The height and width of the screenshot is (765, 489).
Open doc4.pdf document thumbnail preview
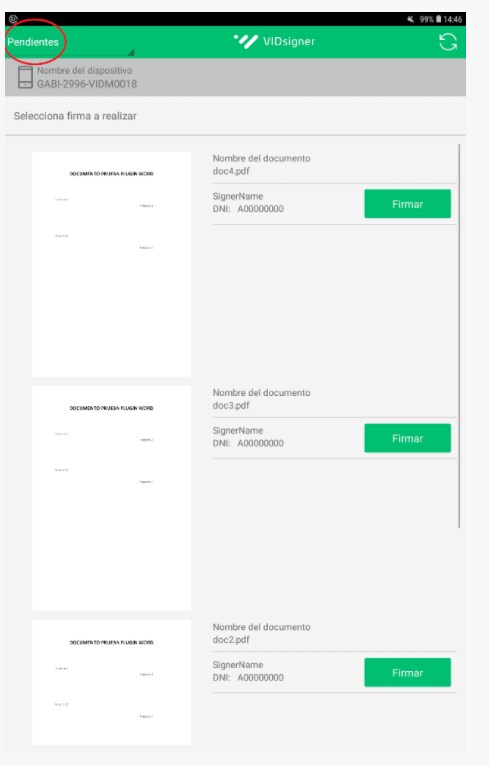coord(111,264)
